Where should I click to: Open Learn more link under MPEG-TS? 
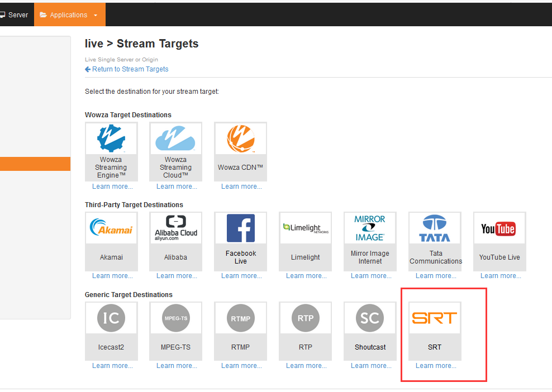[177, 366]
